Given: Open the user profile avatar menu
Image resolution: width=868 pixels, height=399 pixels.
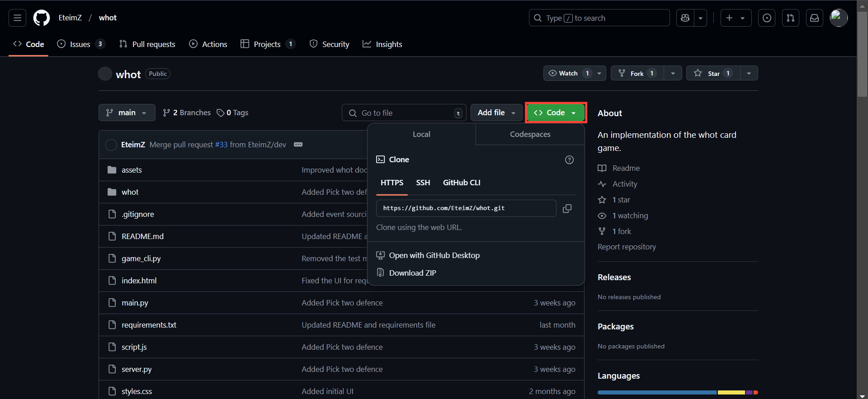Looking at the screenshot, I should pos(839,18).
